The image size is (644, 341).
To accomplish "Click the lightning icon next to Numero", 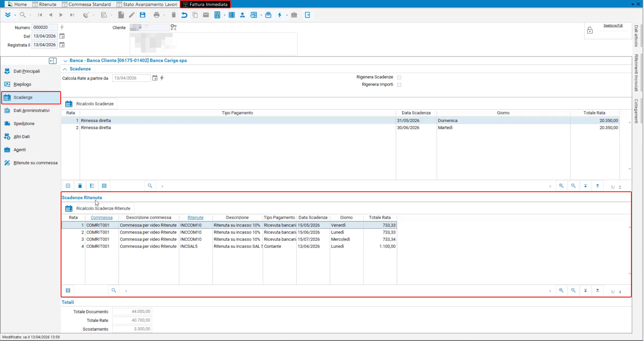I will click(x=62, y=27).
